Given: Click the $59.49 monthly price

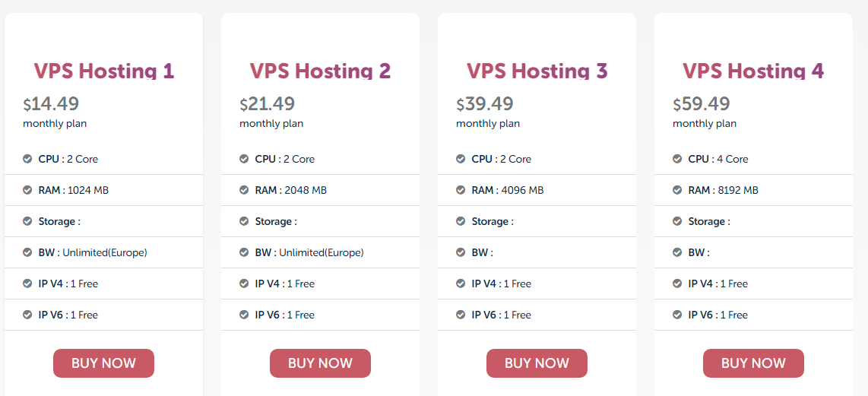Looking at the screenshot, I should [702, 104].
